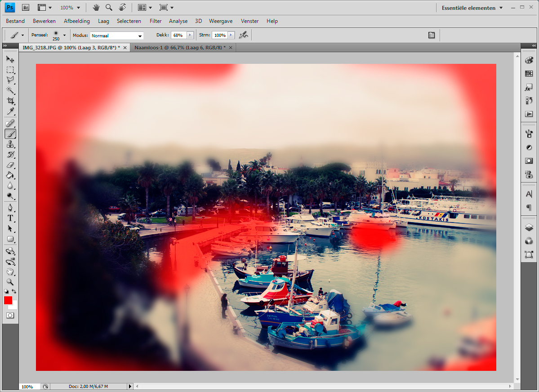Reset default foreground and background colors
539x392 pixels.
(x=6, y=292)
